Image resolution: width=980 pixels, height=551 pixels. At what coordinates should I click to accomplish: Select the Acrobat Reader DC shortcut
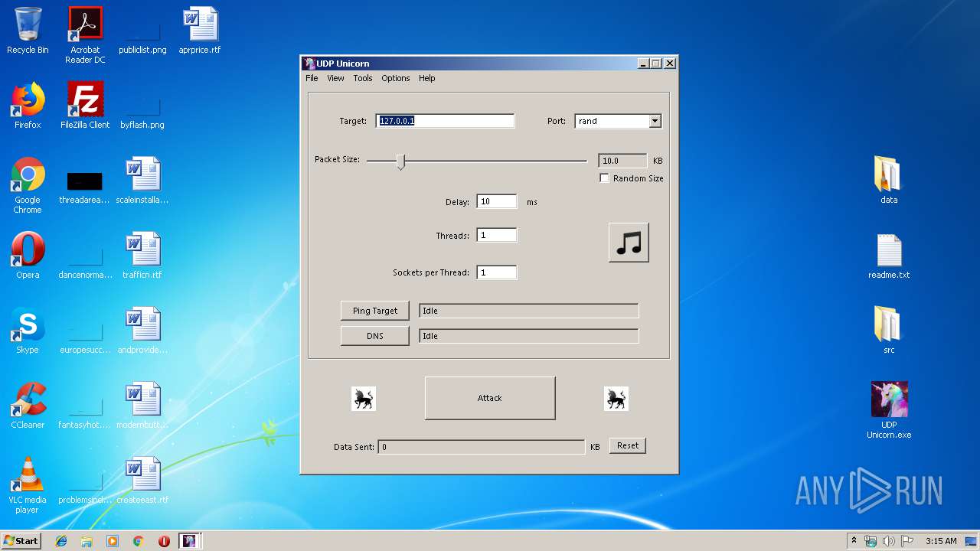(x=85, y=35)
